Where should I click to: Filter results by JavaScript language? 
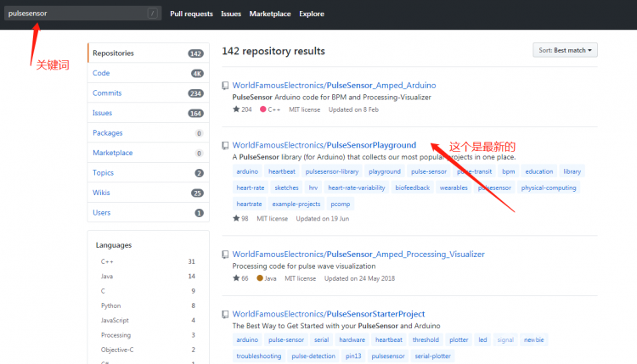point(149,320)
